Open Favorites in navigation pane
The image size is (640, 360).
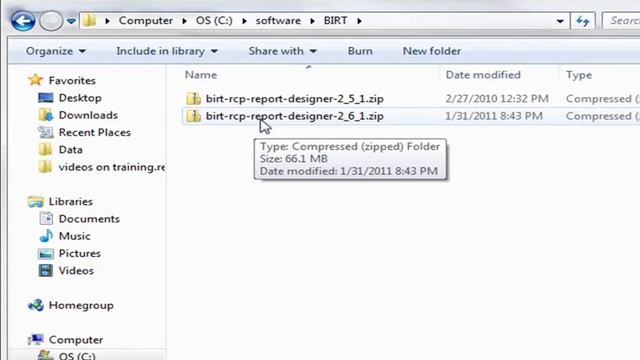tap(72, 80)
